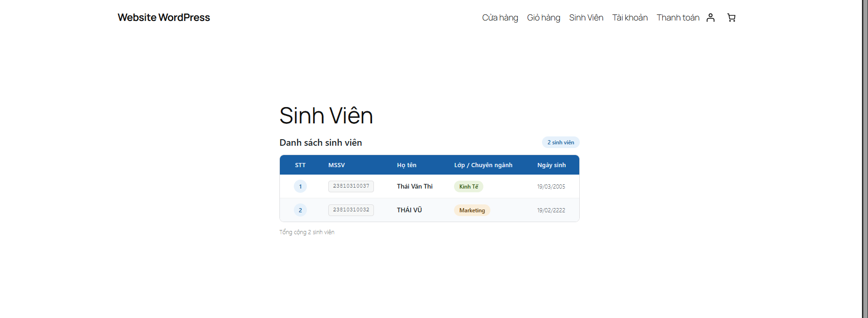Click the 2 sinh viên badge

click(x=561, y=142)
